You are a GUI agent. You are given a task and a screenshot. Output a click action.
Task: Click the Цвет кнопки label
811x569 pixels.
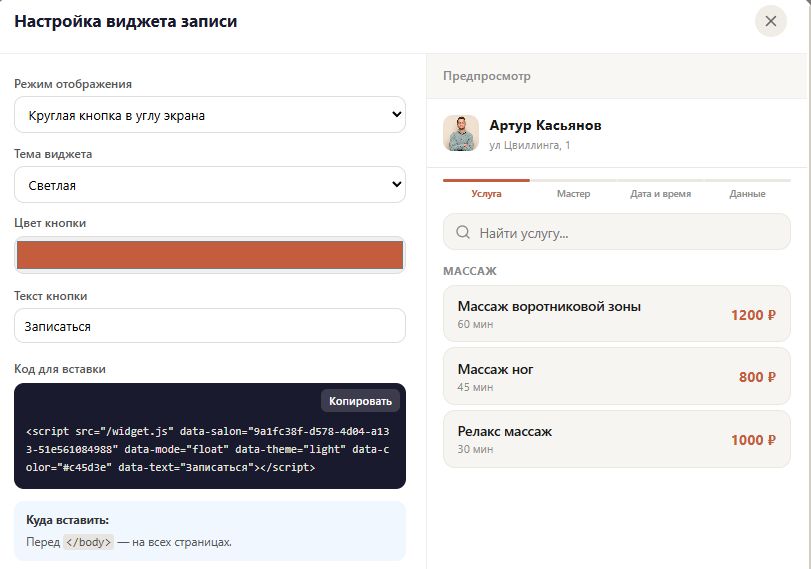[50, 223]
